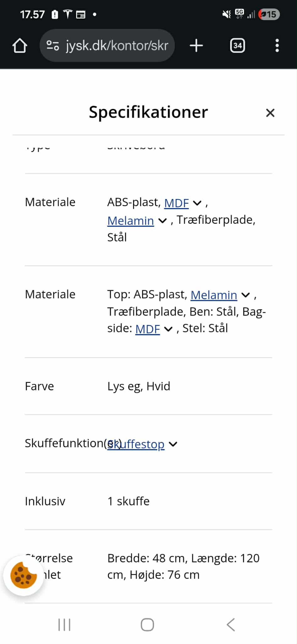Expand the Melamin chevron in first Materiale row
This screenshot has width=297, height=644.
coord(163,221)
